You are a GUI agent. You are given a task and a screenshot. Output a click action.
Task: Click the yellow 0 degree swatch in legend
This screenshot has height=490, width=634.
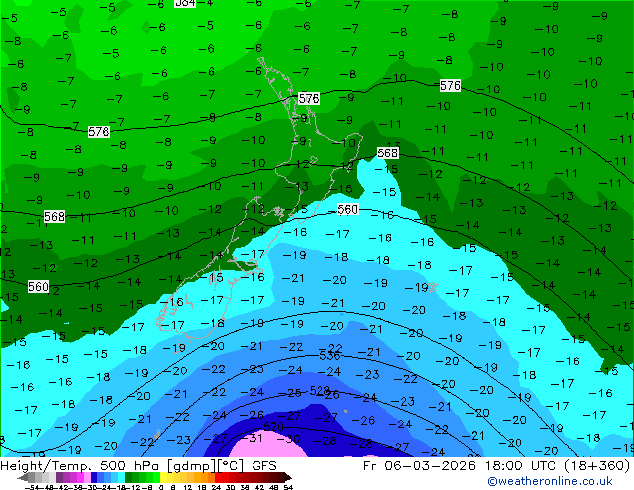click(x=163, y=477)
